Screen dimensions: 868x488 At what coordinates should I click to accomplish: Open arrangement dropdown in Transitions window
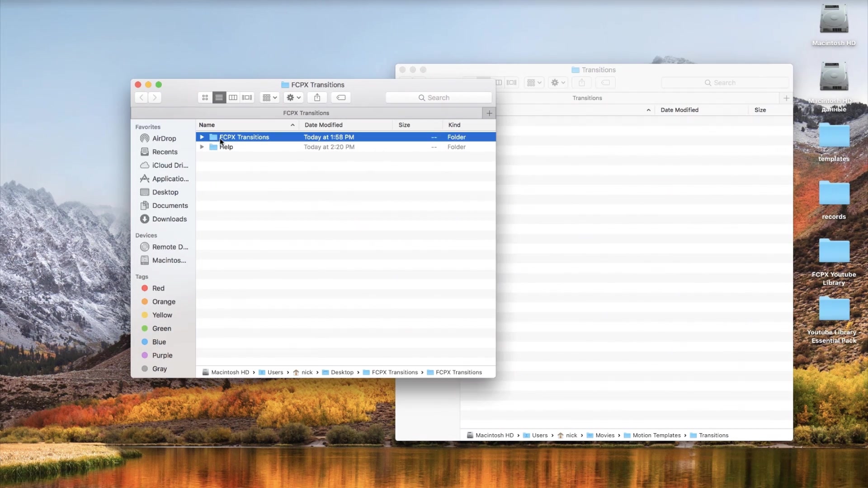tap(534, 83)
